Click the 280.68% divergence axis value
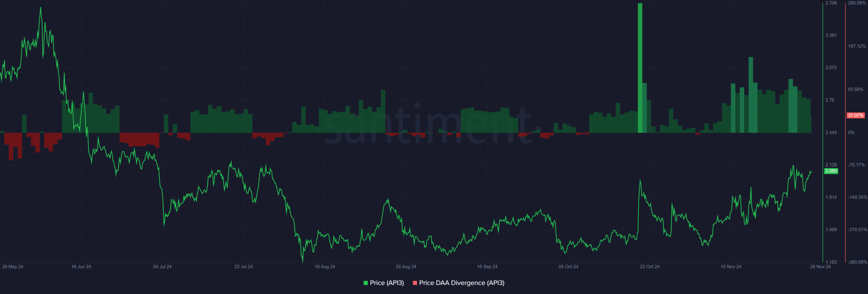This screenshot has height=294, width=868. pos(857,3)
